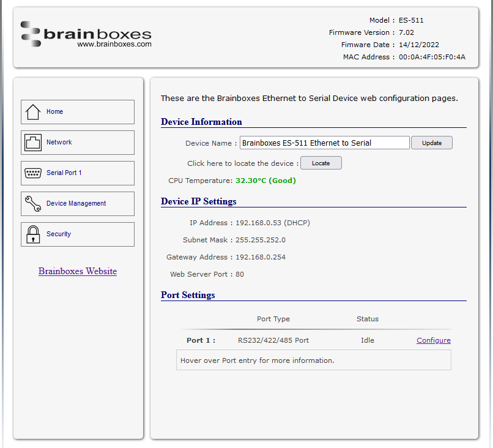Click the house icon for Home
This screenshot has height=448, width=493.
tap(33, 112)
